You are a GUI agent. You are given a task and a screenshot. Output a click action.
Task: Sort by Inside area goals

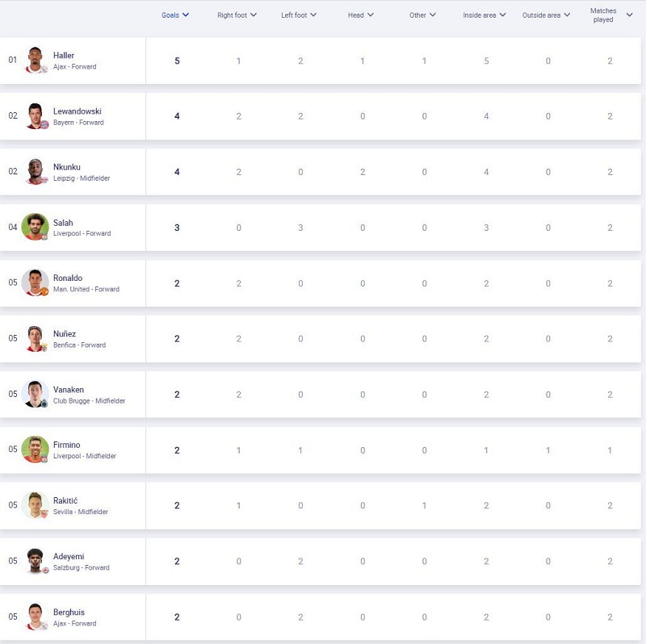point(484,15)
